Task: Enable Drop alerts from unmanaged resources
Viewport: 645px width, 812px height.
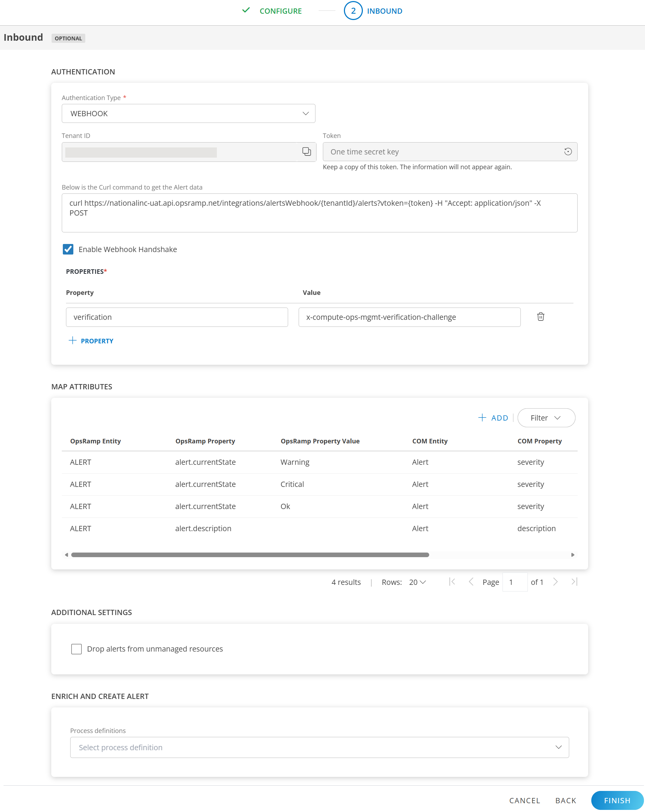Action: point(77,648)
